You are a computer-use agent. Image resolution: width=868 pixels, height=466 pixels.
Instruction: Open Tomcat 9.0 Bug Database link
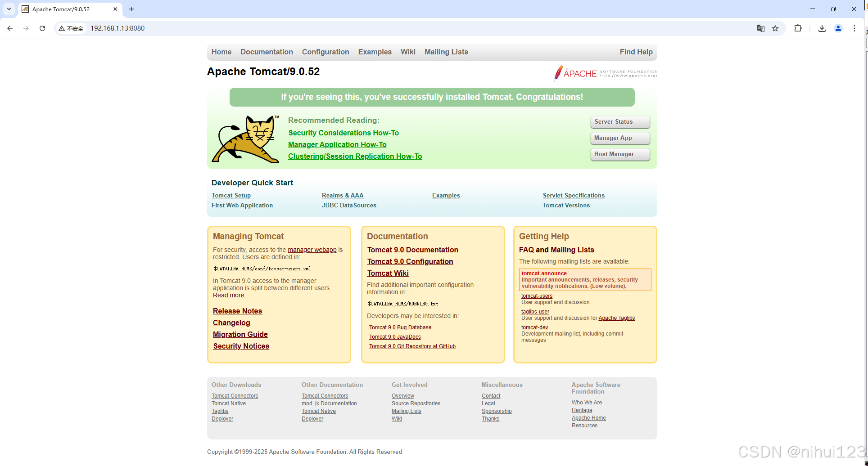[400, 328]
